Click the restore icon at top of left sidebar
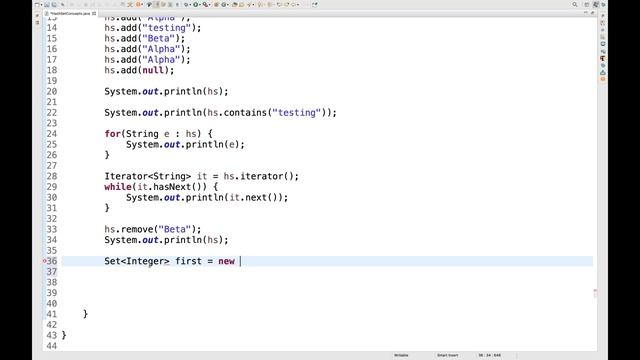The width and height of the screenshot is (640, 360). (37, 16)
